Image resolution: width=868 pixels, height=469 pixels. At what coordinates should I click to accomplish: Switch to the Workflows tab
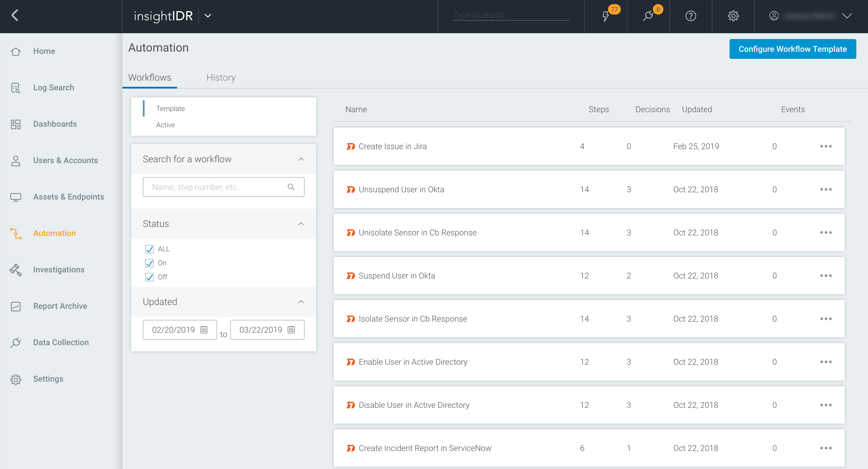tap(150, 77)
